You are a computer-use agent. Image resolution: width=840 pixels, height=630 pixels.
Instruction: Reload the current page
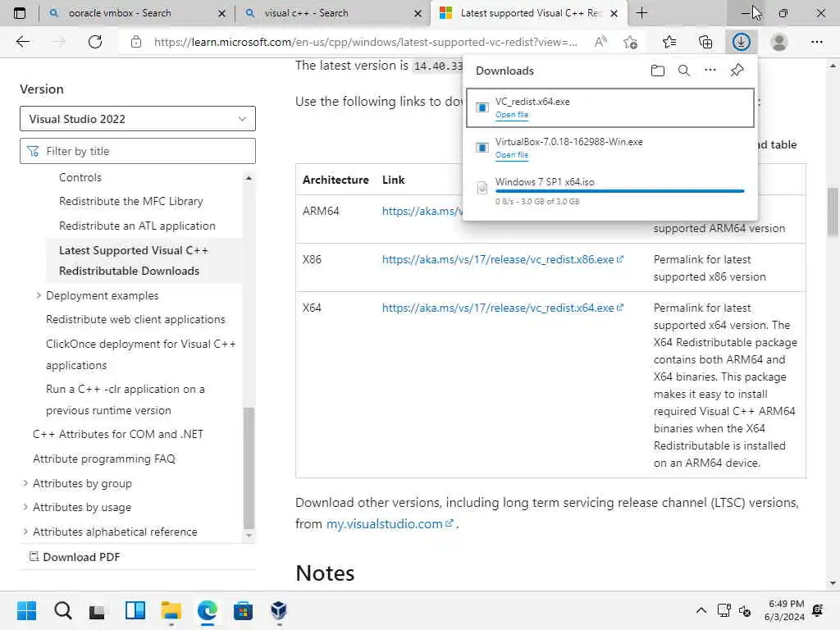[x=95, y=42]
